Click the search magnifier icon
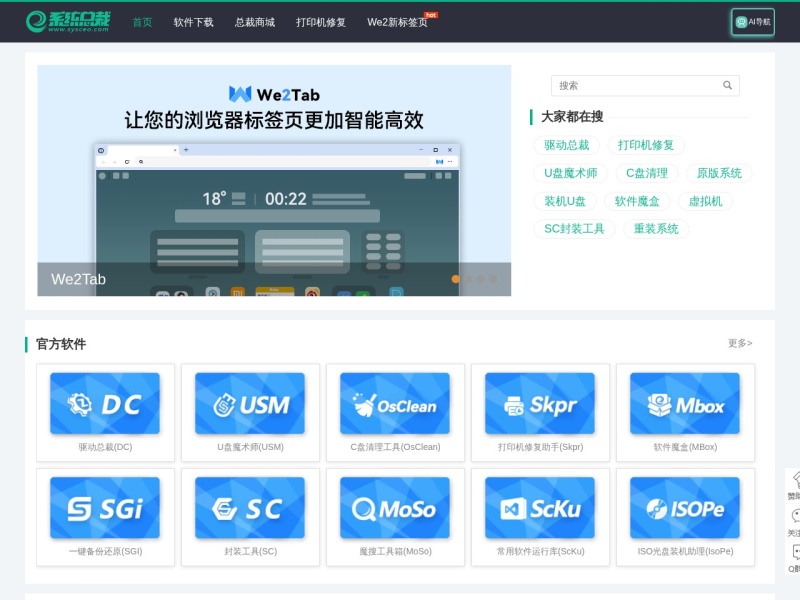800x600 pixels. 728,86
